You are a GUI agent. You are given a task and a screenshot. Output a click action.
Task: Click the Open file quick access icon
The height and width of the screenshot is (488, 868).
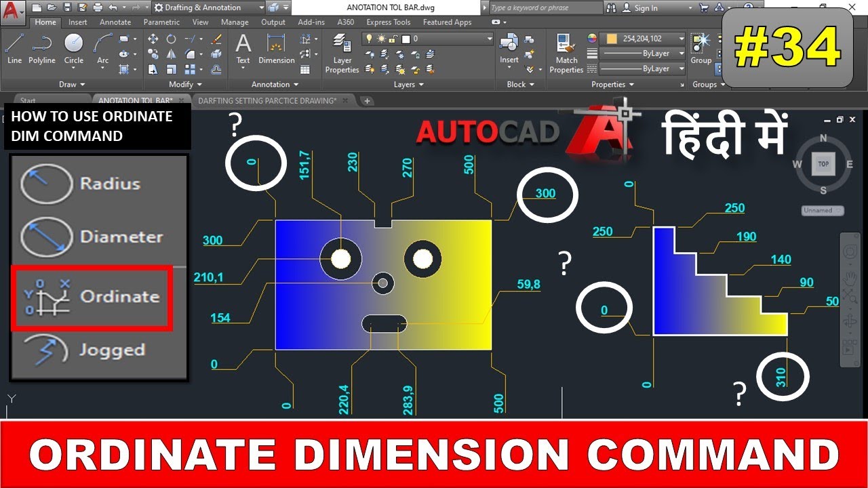pyautogui.click(x=51, y=7)
